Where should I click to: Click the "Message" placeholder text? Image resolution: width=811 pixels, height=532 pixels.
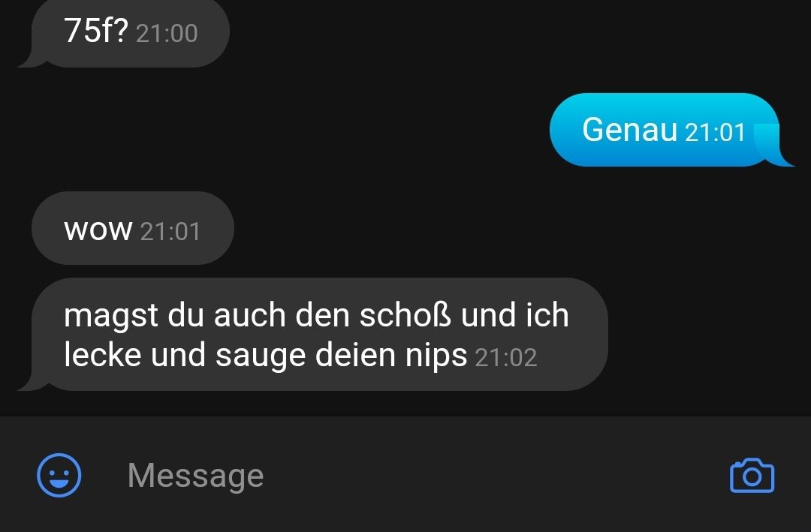click(195, 475)
